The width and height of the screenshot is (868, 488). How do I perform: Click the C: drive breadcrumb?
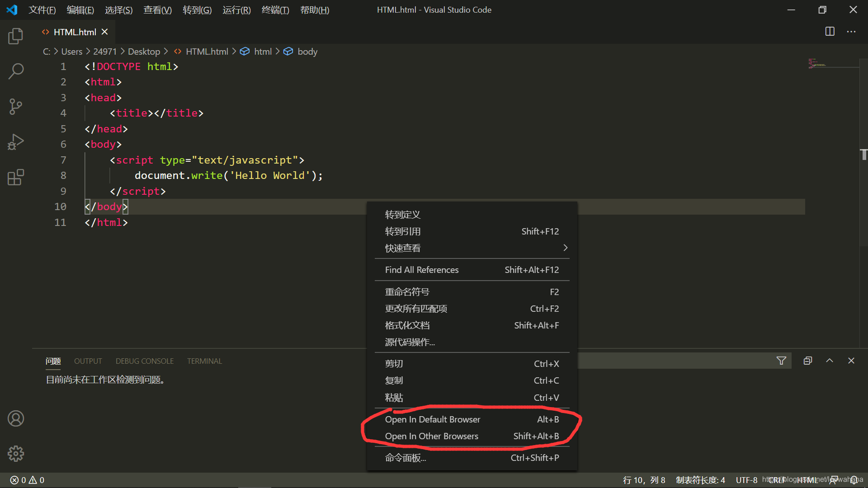point(47,52)
